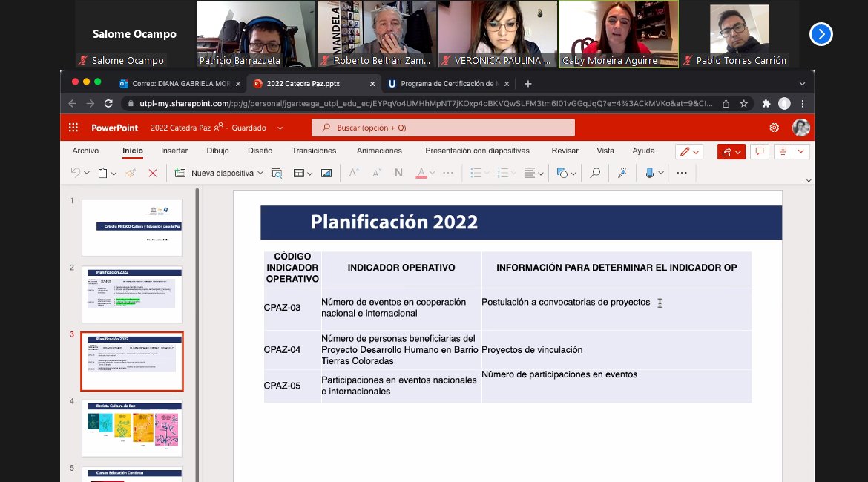Click the Buscar search field
The width and height of the screenshot is (868, 482).
point(443,128)
